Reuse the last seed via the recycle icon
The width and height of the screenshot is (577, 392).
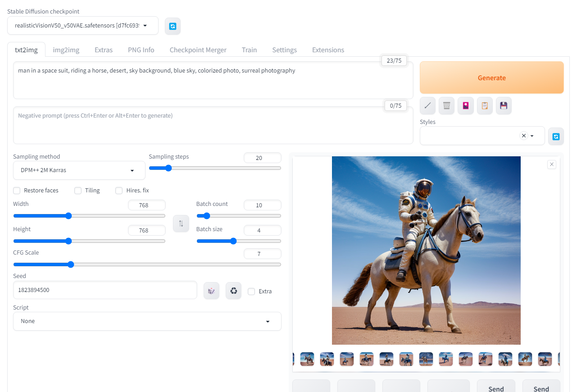pyautogui.click(x=233, y=291)
